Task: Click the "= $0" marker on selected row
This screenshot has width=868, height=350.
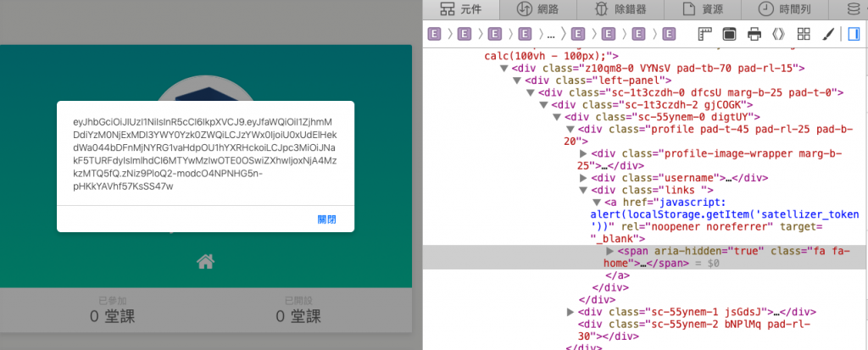Action: [706, 264]
